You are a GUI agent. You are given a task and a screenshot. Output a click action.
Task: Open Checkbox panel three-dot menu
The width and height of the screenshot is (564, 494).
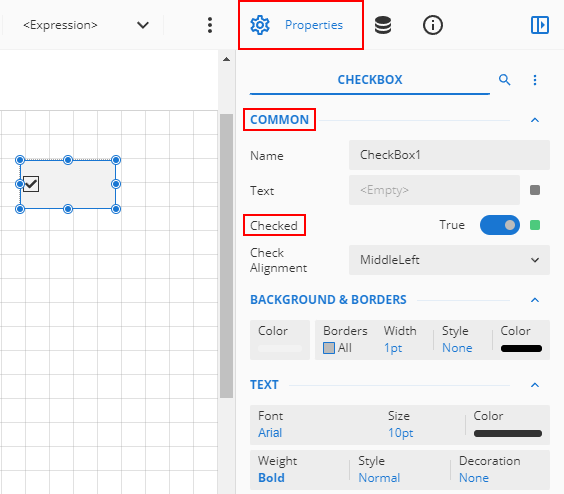[535, 80]
